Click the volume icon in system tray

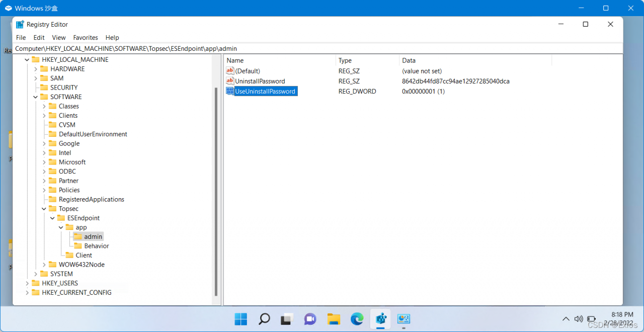579,319
